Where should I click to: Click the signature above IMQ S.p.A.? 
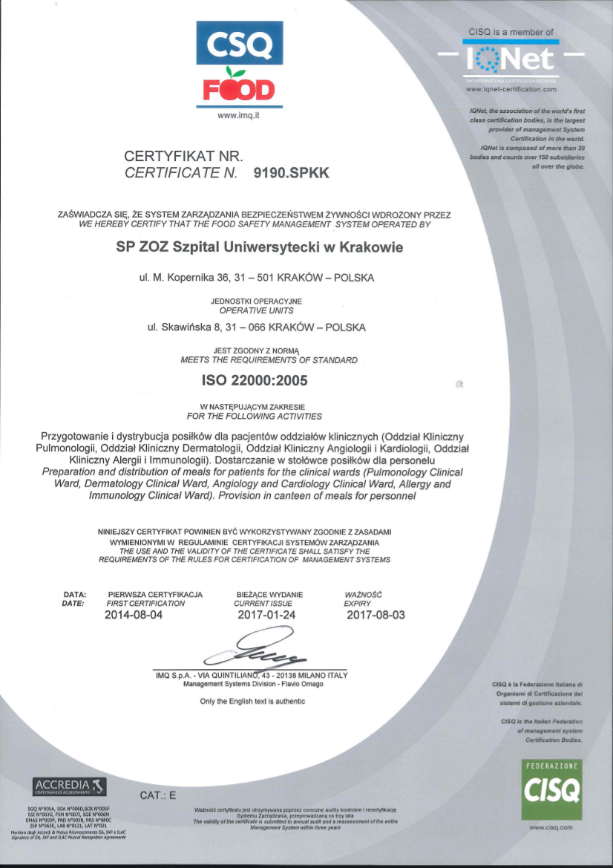coord(256,649)
